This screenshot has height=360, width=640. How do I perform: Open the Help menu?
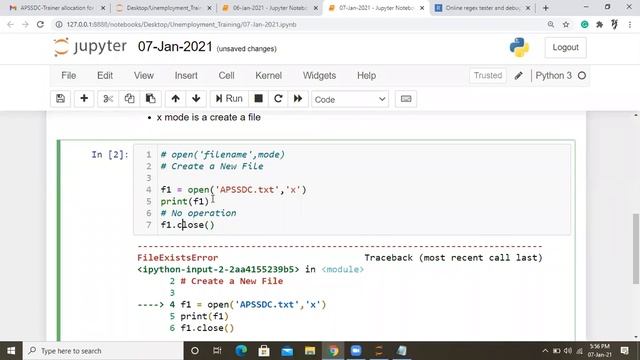[x=367, y=76]
